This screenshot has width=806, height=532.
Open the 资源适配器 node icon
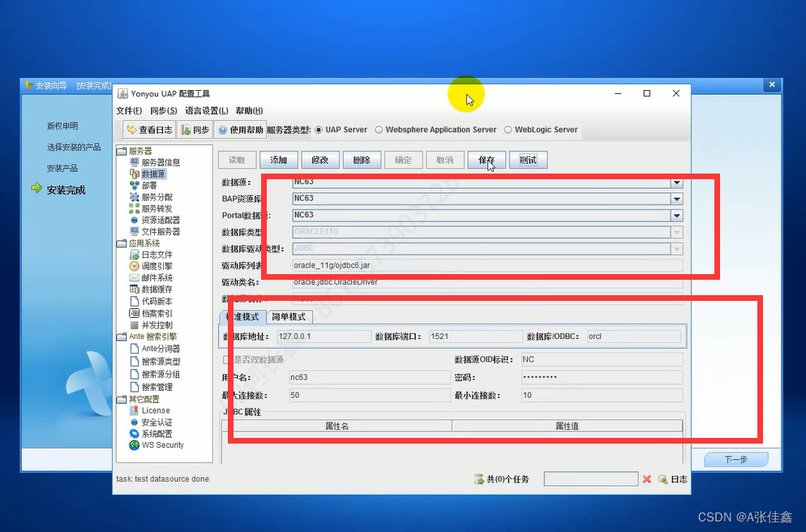[x=134, y=220]
